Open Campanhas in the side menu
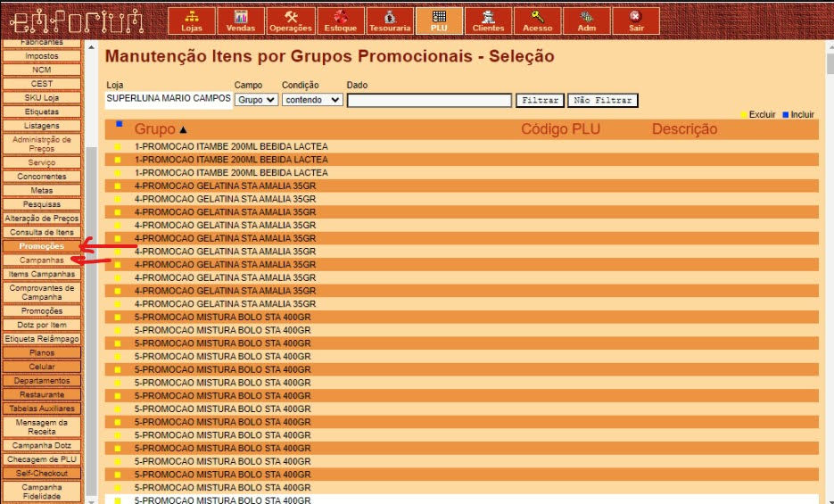Image resolution: width=834 pixels, height=504 pixels. coord(42,260)
